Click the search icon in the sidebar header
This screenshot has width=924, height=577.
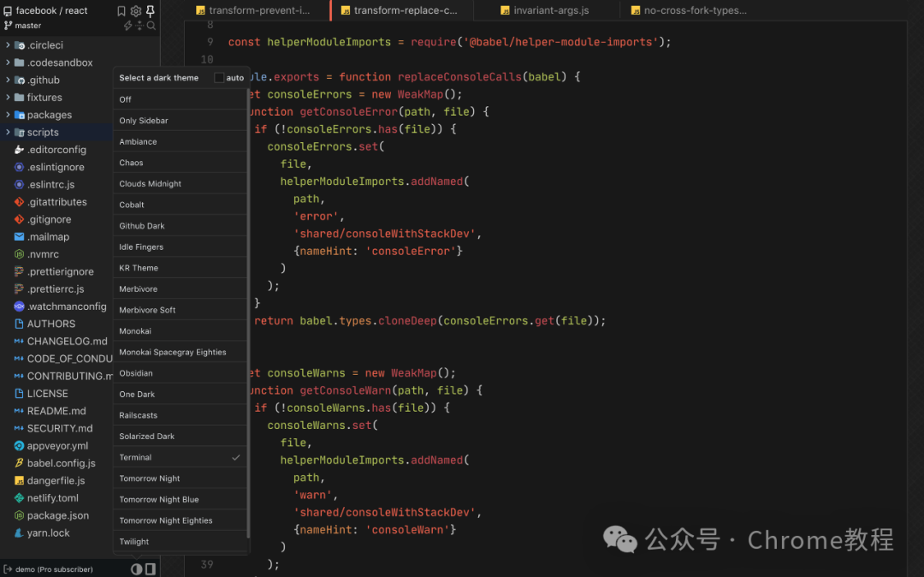[151, 26]
